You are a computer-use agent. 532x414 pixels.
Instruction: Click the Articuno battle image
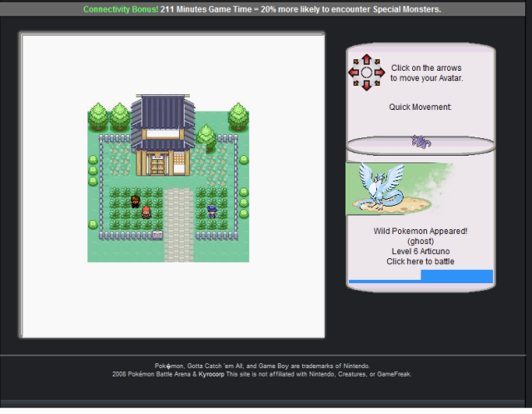click(x=400, y=188)
